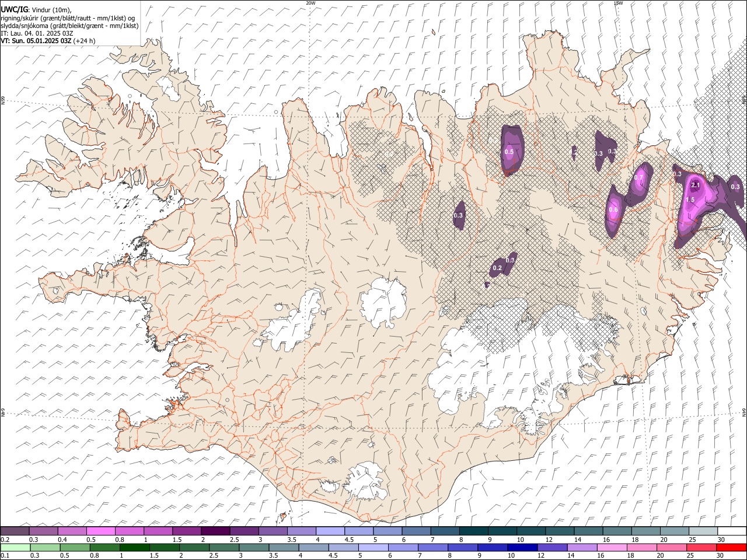Image resolution: width=747 pixels, height=560 pixels.
Task: Click the 'IT: Lau. 04. 01. 2025 03Z' line
Action: (x=37, y=33)
